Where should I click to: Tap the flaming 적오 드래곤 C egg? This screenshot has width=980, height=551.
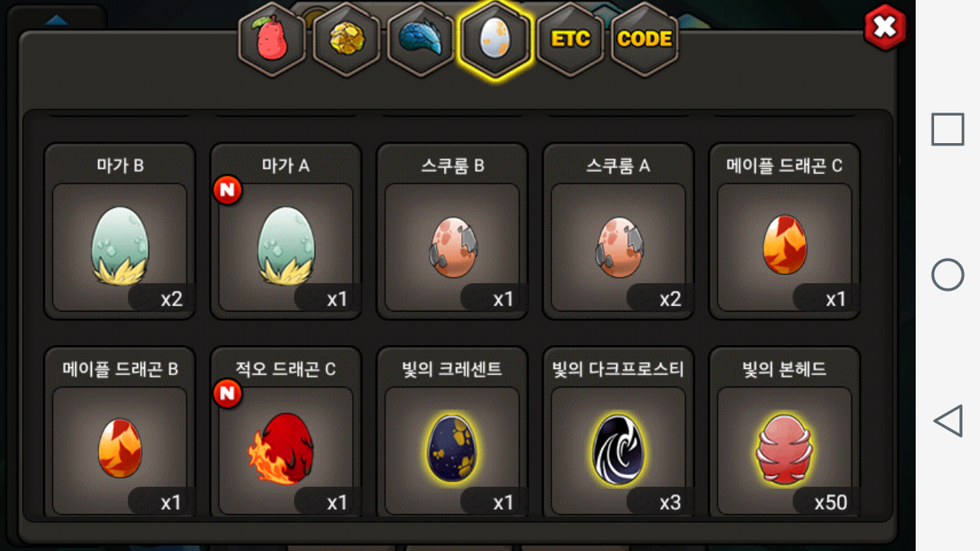(286, 433)
